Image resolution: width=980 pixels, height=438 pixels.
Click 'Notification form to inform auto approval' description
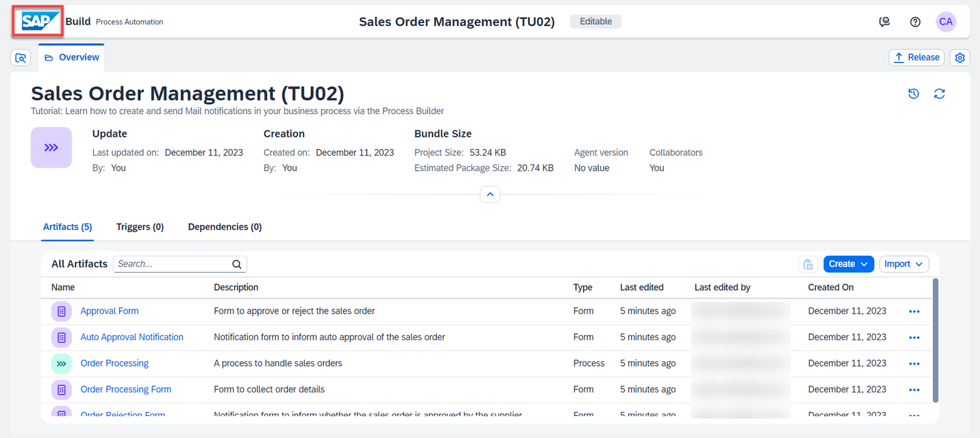[329, 337]
